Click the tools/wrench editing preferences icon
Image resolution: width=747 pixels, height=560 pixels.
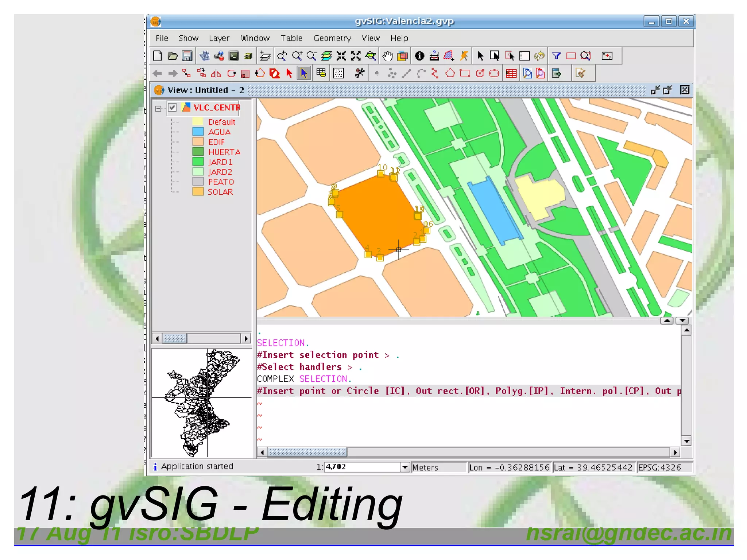pos(360,74)
